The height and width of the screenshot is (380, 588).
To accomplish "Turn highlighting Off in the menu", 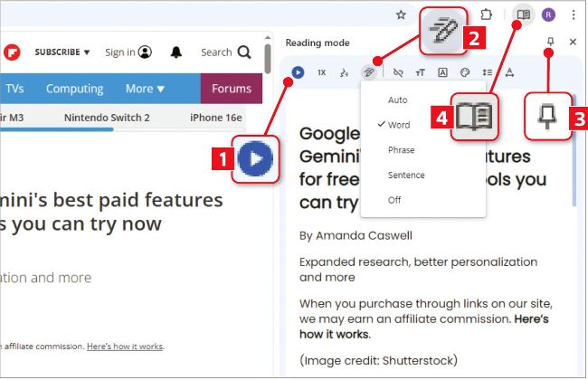I will (394, 200).
